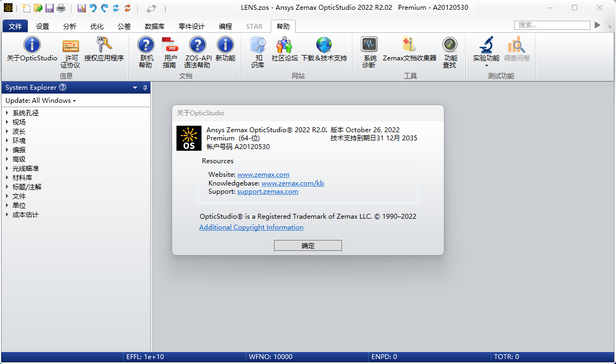Image resolution: width=616 pixels, height=364 pixels.
Task: Expand the 标题/注解 tree node
Action: click(7, 187)
